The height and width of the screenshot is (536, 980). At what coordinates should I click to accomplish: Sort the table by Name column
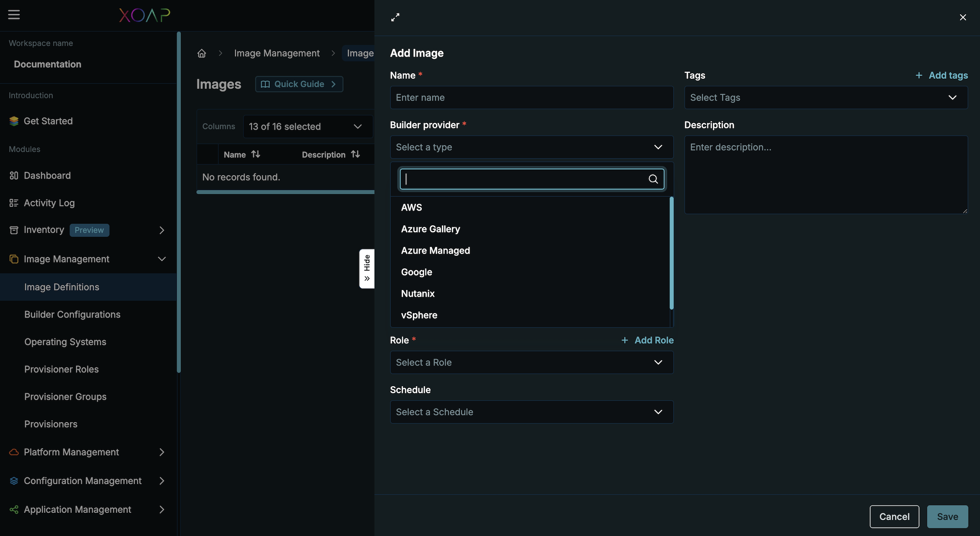(256, 154)
